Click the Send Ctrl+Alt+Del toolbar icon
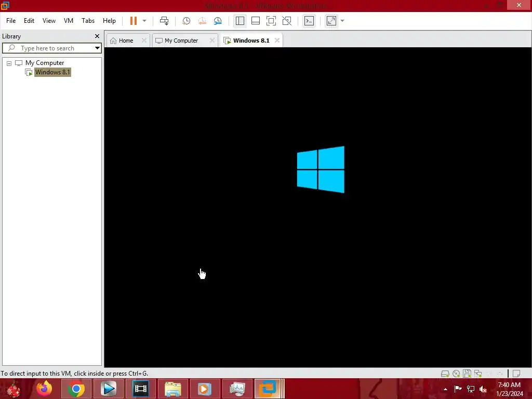 coord(164,21)
